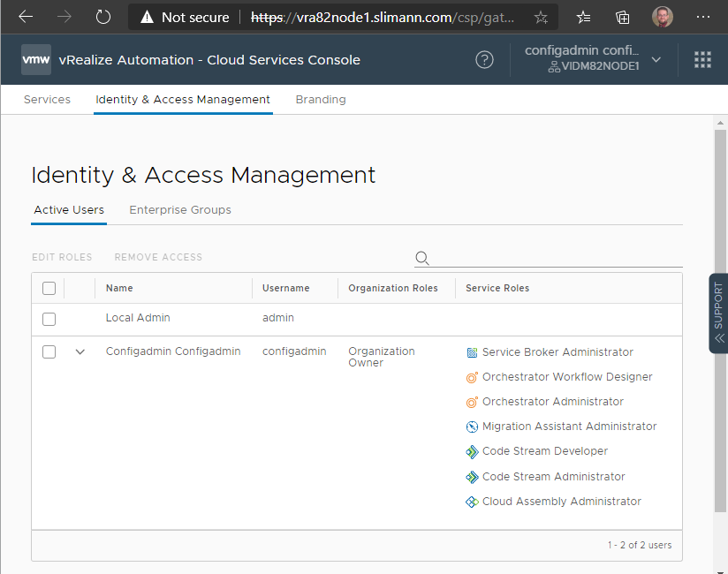This screenshot has height=574, width=728.
Task: Click the admin username cell
Action: pyautogui.click(x=278, y=318)
